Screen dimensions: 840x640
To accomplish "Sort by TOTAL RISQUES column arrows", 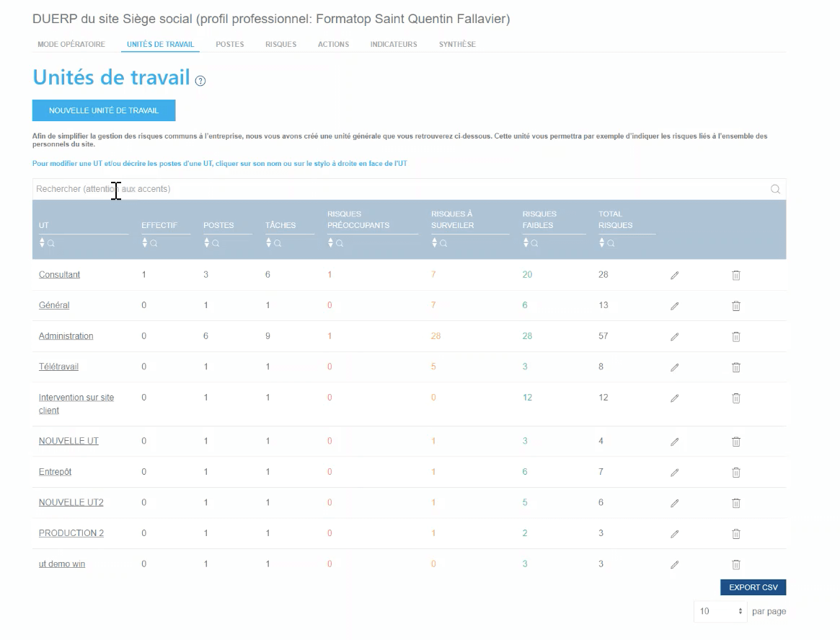I will 601,243.
